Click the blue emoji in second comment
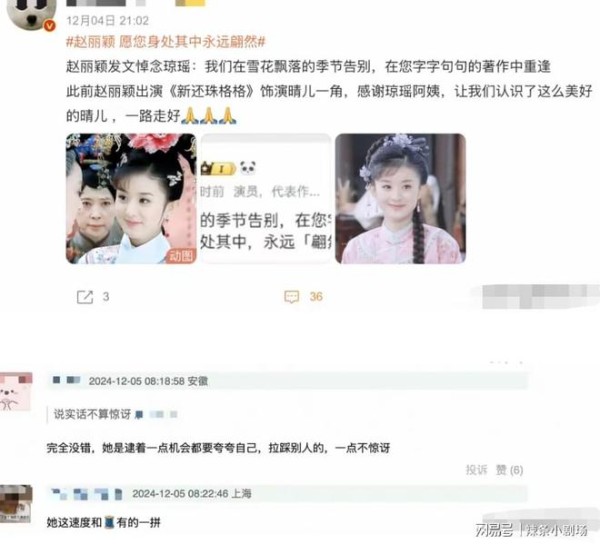The image size is (600, 544). 109,522
